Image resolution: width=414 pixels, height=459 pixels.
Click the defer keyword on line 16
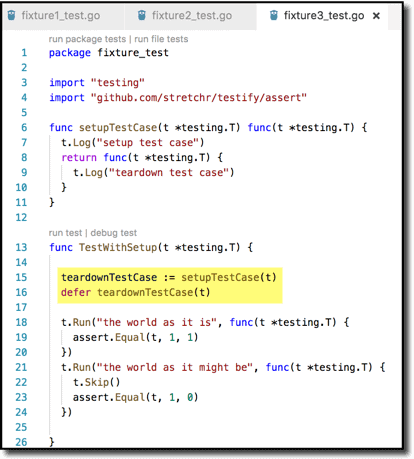(76, 292)
